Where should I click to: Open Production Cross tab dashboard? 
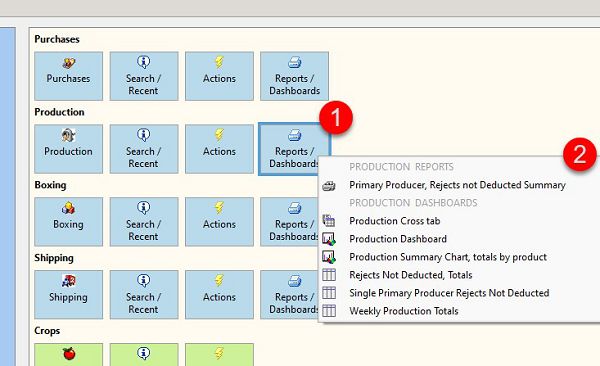pos(395,221)
